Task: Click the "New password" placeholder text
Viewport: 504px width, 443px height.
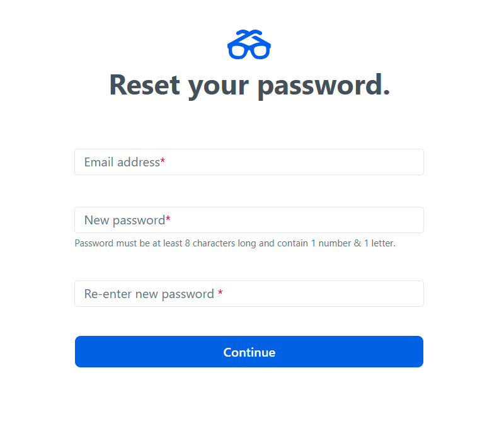Action: point(124,220)
